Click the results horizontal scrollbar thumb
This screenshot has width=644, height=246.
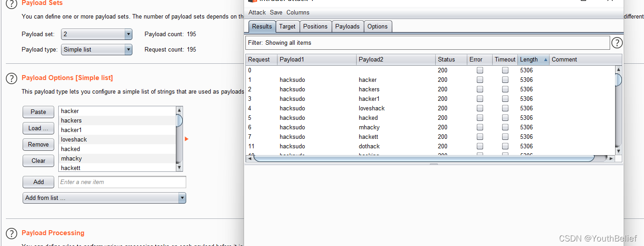pyautogui.click(x=424, y=158)
